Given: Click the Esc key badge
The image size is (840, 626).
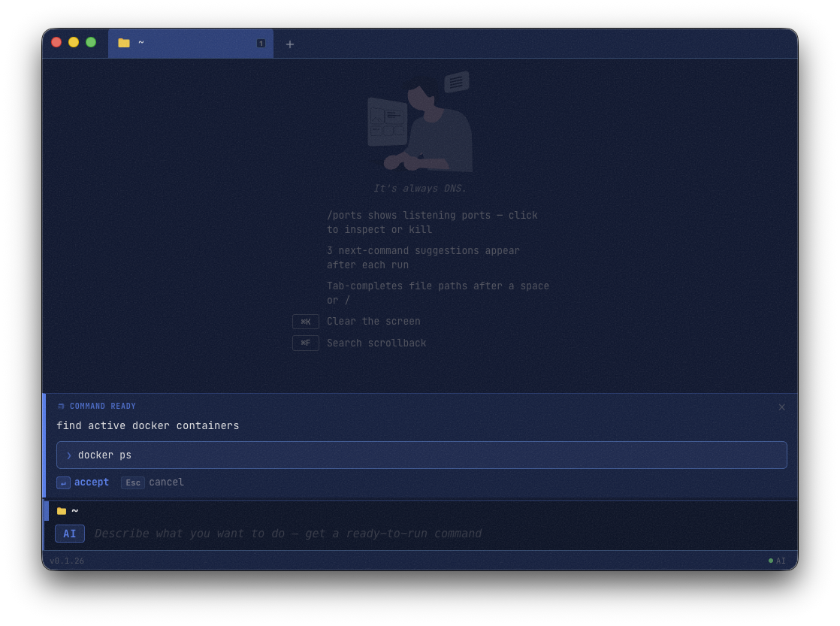Looking at the screenshot, I should tap(133, 483).
